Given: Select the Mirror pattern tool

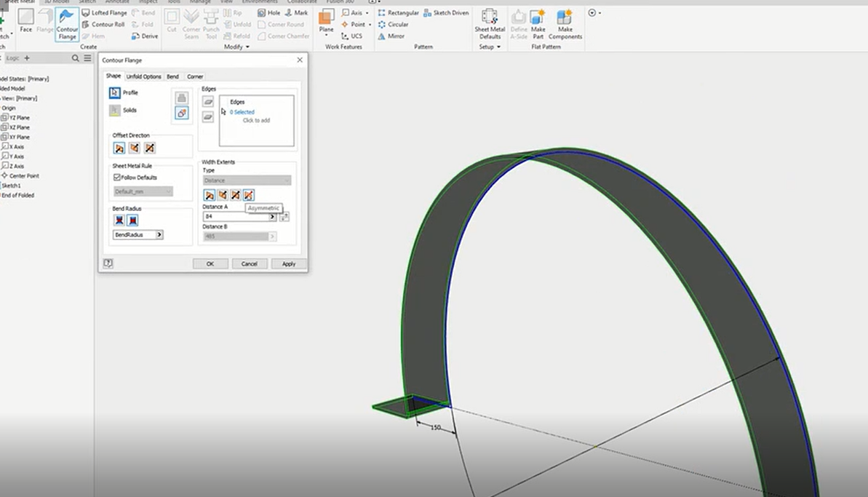Looking at the screenshot, I should tap(391, 36).
